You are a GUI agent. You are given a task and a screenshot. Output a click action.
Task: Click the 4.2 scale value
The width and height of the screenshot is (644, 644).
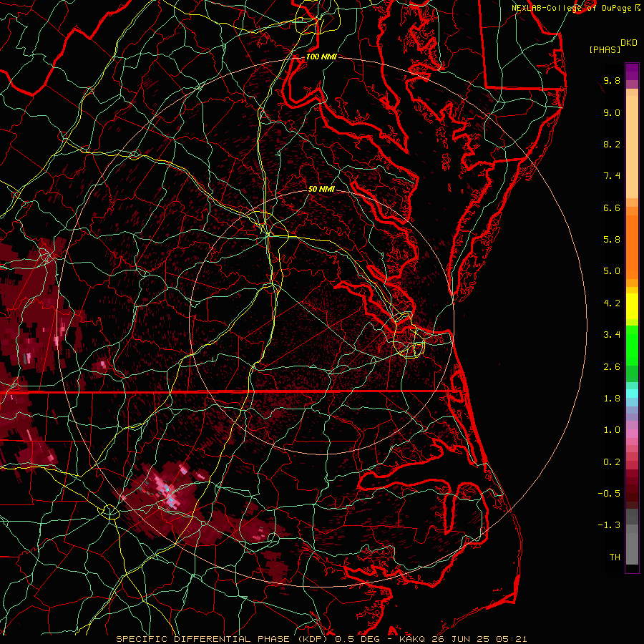(x=612, y=303)
